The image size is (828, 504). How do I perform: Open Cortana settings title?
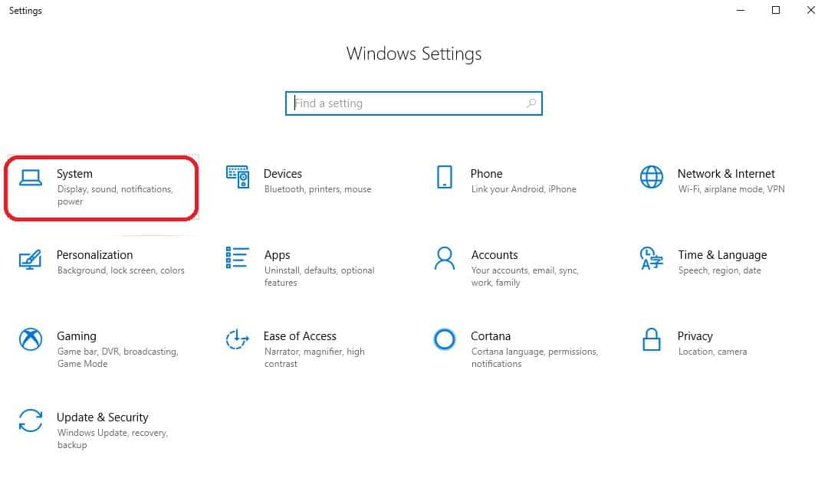click(x=491, y=336)
